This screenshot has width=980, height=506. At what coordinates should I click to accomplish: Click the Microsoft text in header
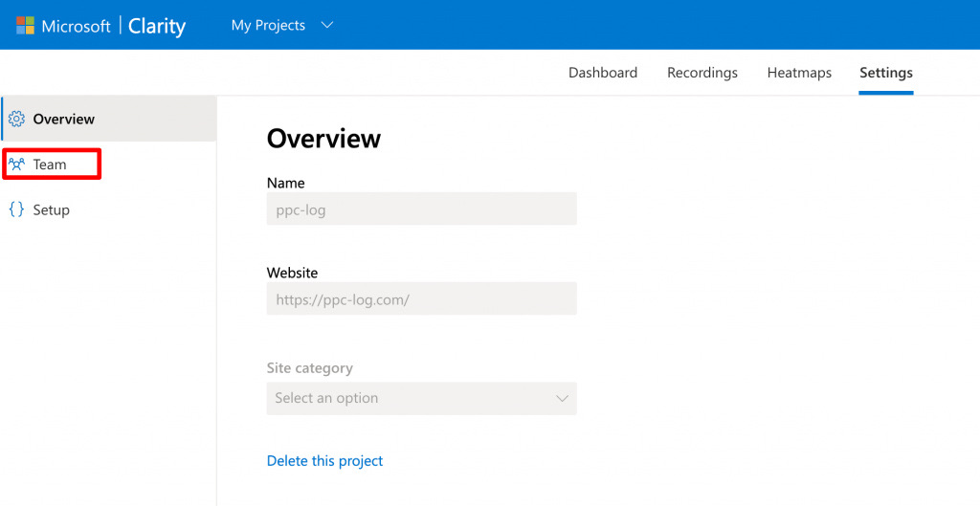tap(76, 26)
